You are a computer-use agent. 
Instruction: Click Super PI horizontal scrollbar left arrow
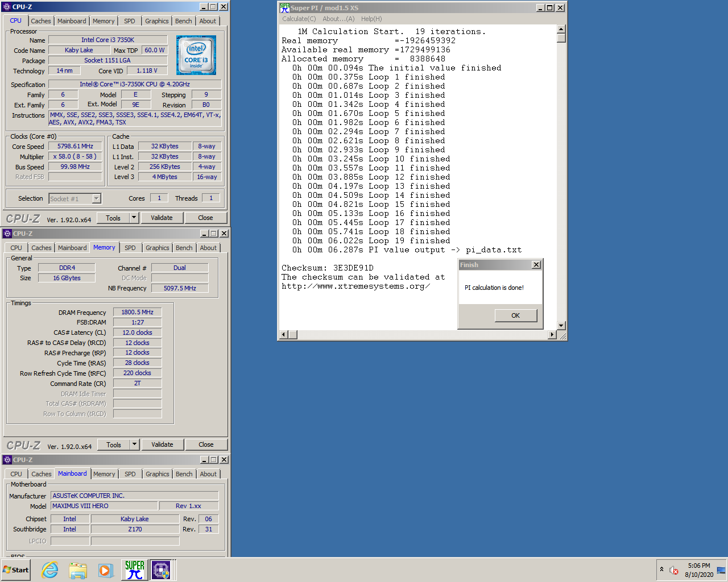pos(284,335)
